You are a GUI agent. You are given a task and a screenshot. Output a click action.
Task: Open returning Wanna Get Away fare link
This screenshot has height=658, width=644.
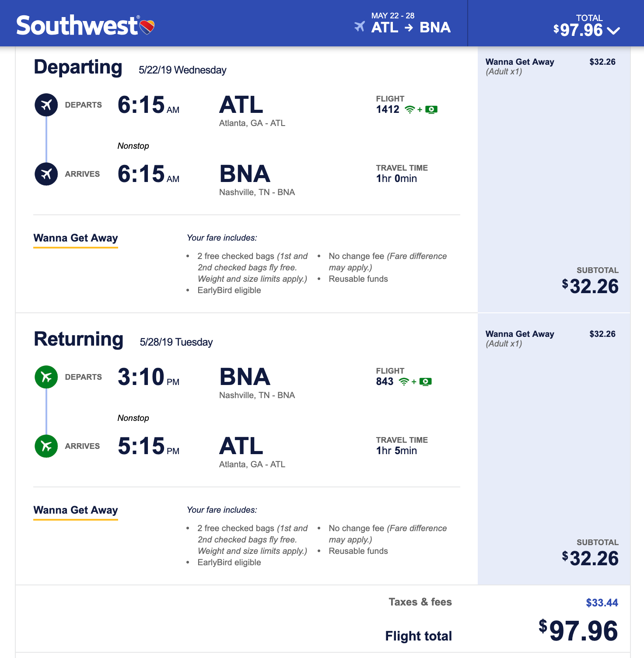coord(76,511)
